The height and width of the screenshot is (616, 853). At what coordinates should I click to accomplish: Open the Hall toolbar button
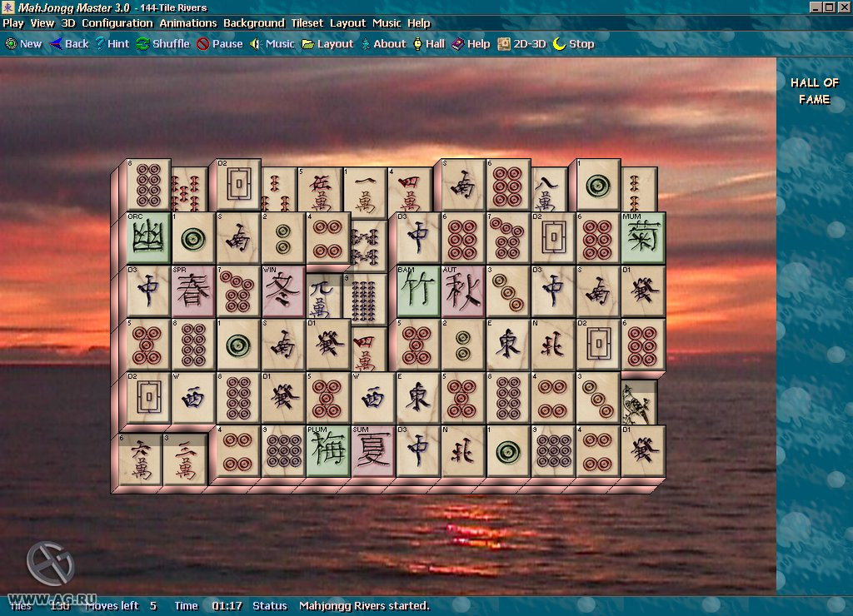coord(429,44)
